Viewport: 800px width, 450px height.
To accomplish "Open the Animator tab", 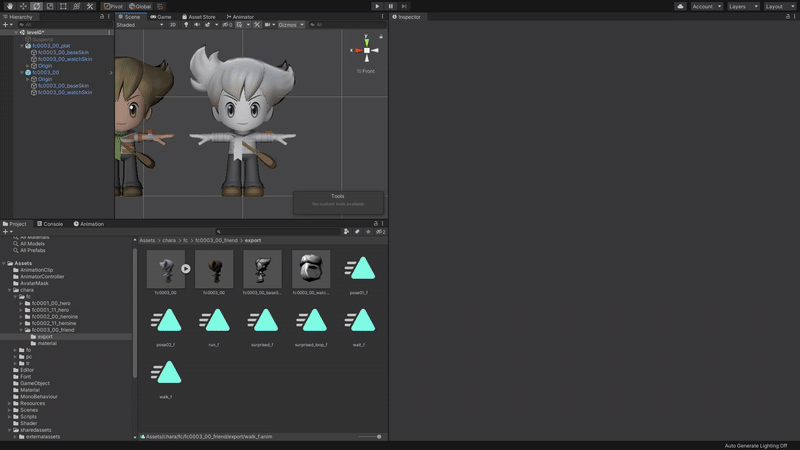I will tap(241, 17).
